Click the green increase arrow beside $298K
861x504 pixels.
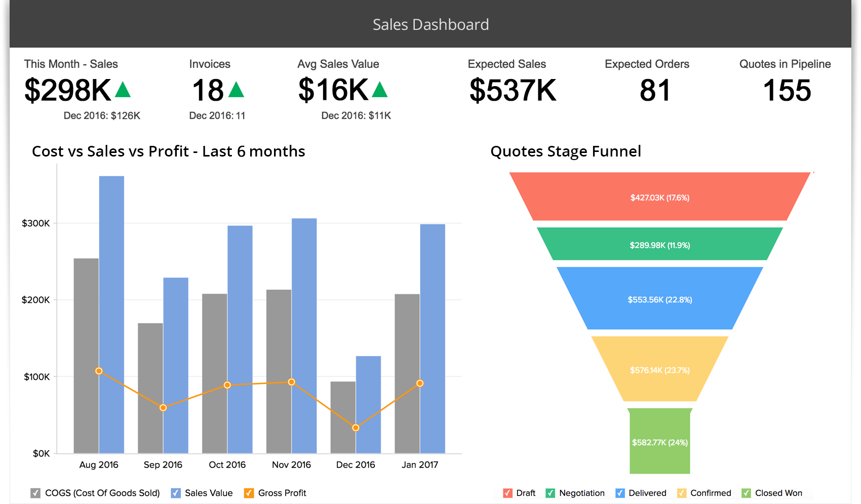(x=123, y=90)
